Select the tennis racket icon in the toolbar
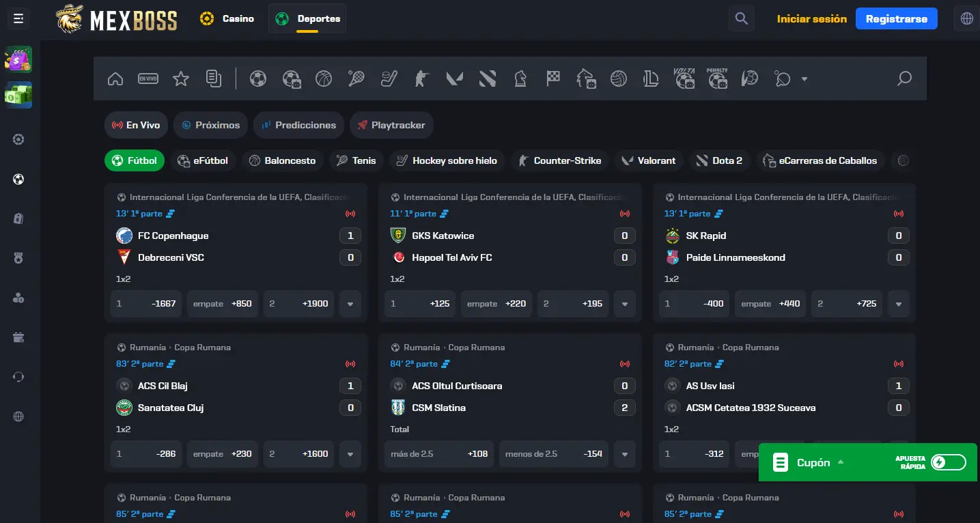Image resolution: width=980 pixels, height=523 pixels. coord(356,79)
